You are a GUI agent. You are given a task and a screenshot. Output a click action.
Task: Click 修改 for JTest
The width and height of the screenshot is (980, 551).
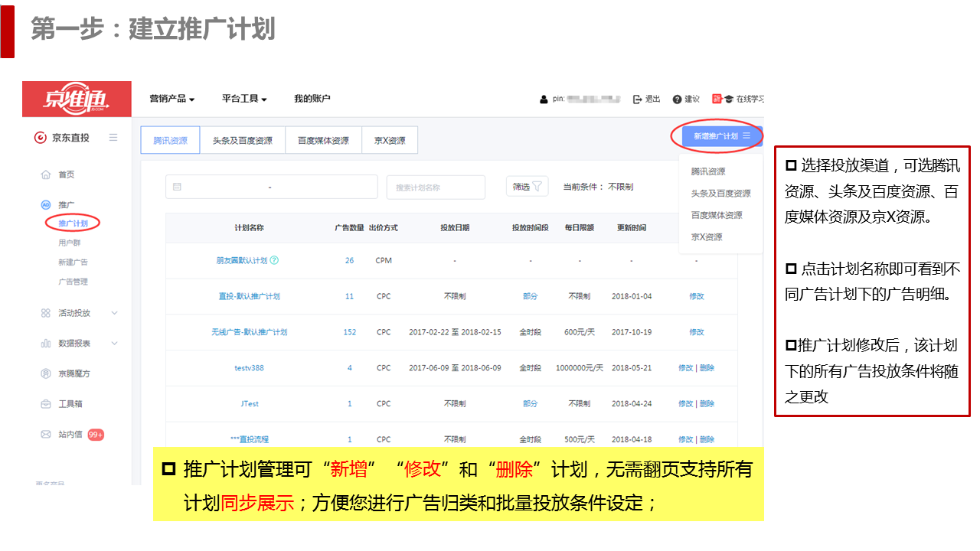pyautogui.click(x=686, y=404)
